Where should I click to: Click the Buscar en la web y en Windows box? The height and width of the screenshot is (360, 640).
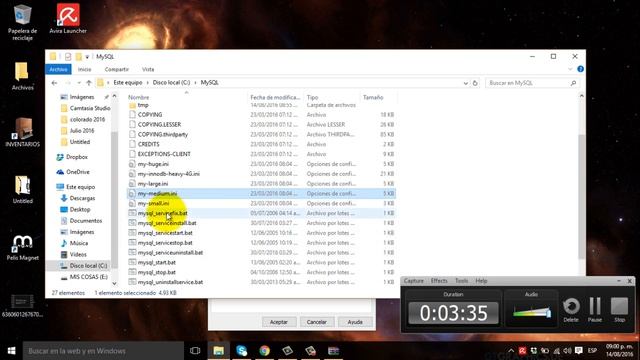[103, 351]
